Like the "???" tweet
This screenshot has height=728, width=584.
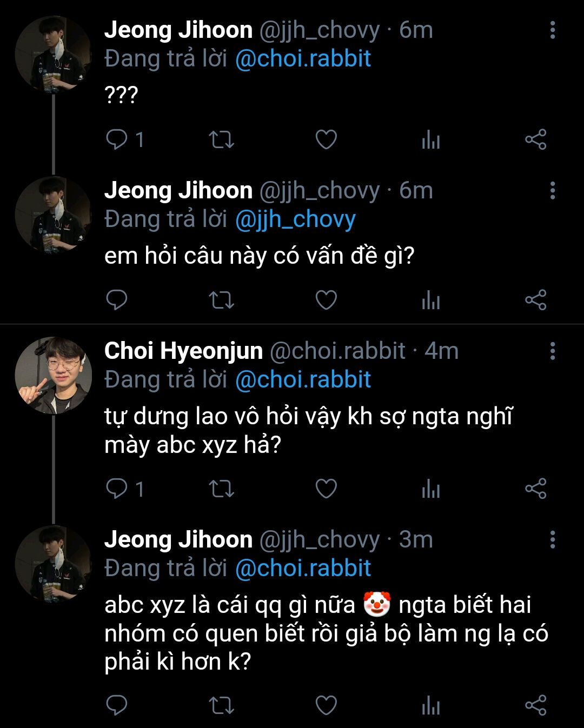click(326, 139)
